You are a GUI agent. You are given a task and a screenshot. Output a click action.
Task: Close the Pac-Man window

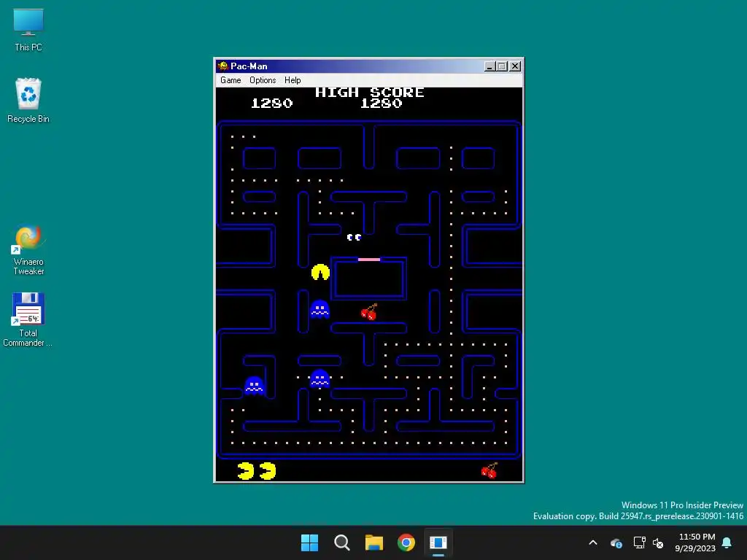click(x=515, y=66)
